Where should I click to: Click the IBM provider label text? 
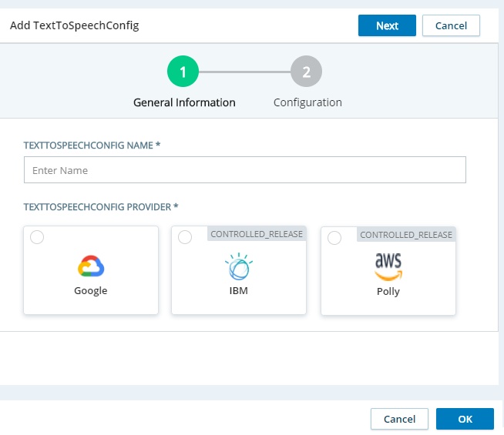[238, 290]
